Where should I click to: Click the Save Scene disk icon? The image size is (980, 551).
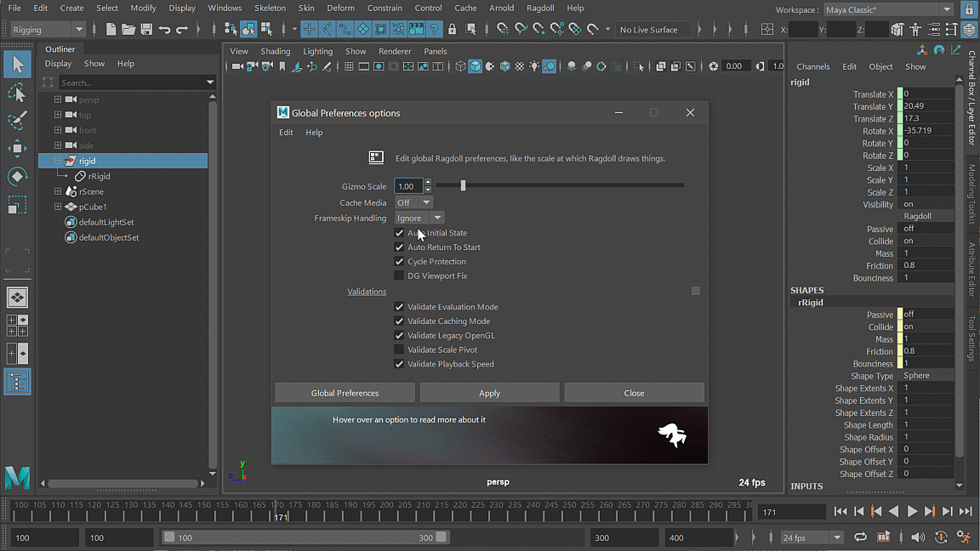(146, 30)
